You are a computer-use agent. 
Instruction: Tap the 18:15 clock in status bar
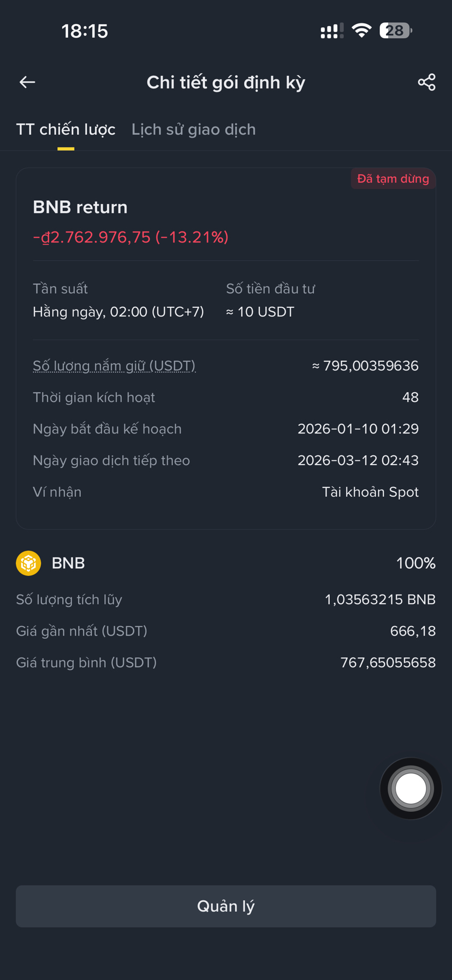click(x=85, y=31)
